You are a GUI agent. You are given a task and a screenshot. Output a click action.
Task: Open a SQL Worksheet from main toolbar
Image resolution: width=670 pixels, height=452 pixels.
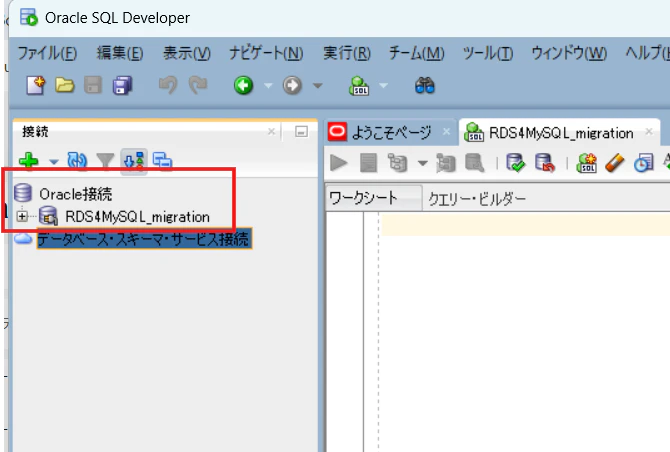(x=359, y=85)
